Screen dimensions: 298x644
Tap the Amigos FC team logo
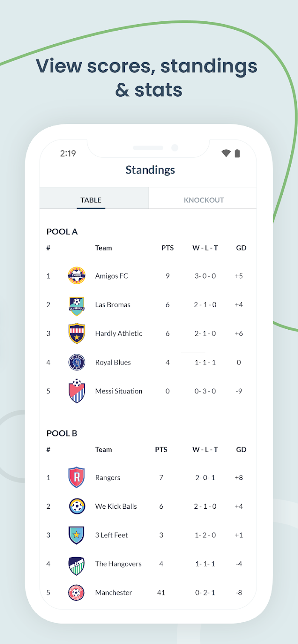(77, 276)
